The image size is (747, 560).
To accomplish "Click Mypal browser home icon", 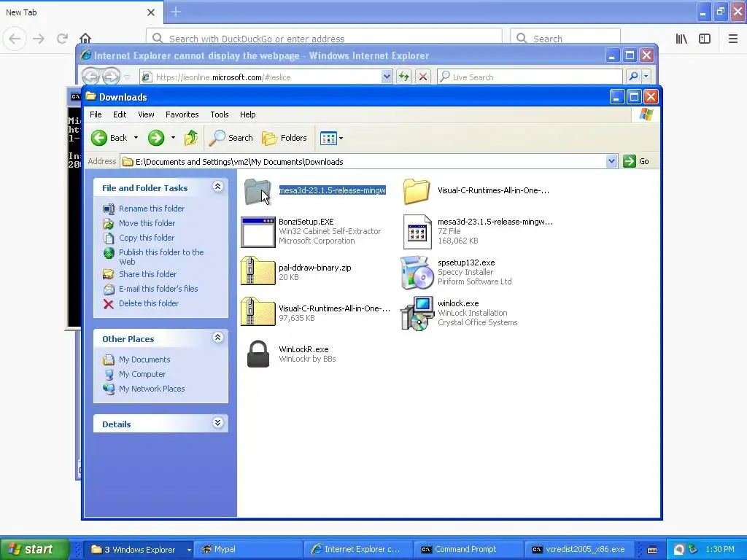I will tap(85, 38).
